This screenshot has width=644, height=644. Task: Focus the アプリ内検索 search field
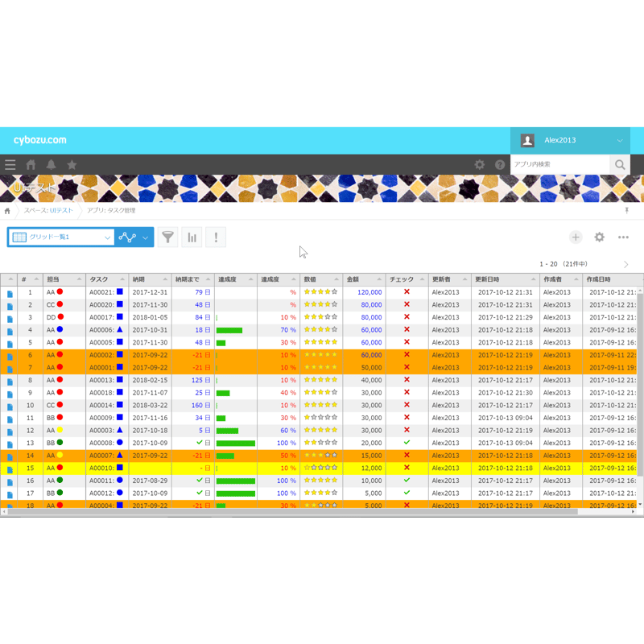(559, 164)
